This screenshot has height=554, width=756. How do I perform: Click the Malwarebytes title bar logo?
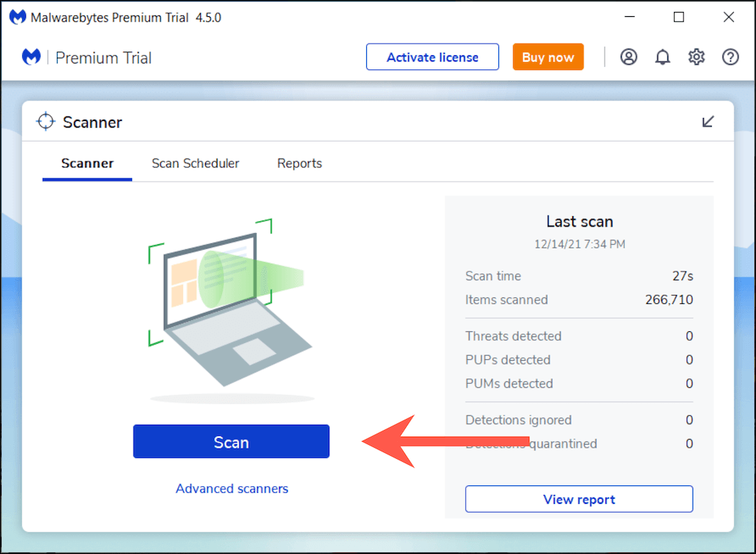point(18,18)
